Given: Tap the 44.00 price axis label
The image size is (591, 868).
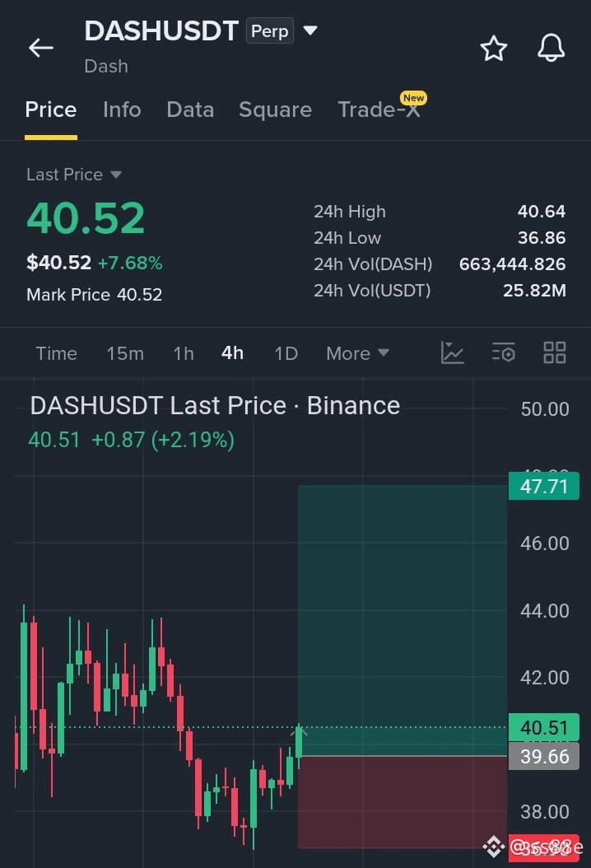Looking at the screenshot, I should [545, 610].
